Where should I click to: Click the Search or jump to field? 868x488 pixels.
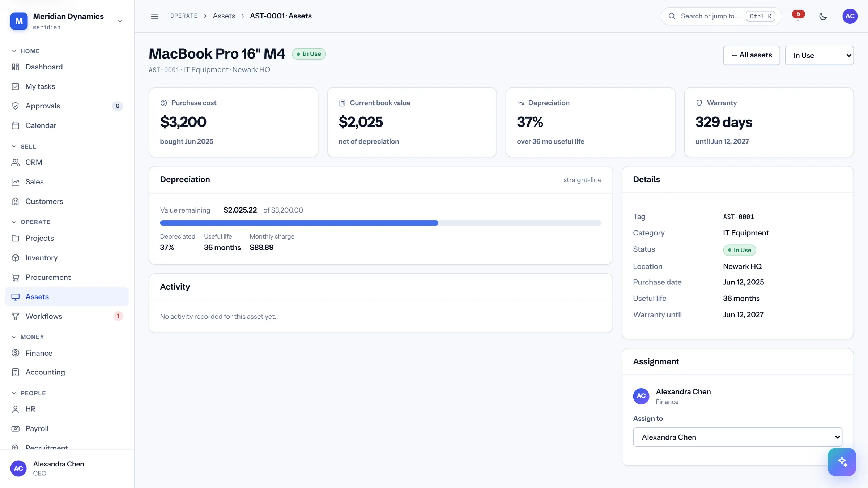(x=721, y=16)
